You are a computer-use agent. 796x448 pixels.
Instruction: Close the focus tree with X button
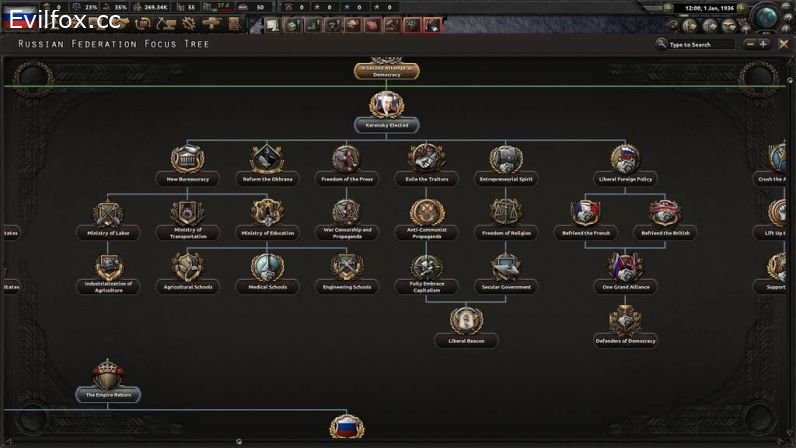[784, 44]
